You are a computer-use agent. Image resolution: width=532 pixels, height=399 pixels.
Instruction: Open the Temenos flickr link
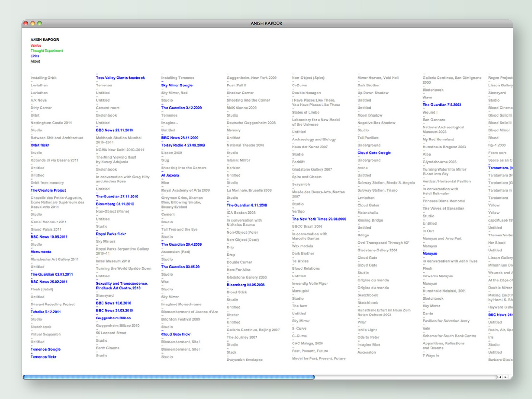pos(43,357)
